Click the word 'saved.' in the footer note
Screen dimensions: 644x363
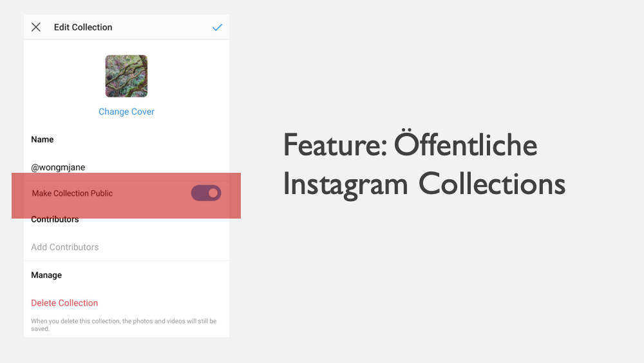pos(40,329)
